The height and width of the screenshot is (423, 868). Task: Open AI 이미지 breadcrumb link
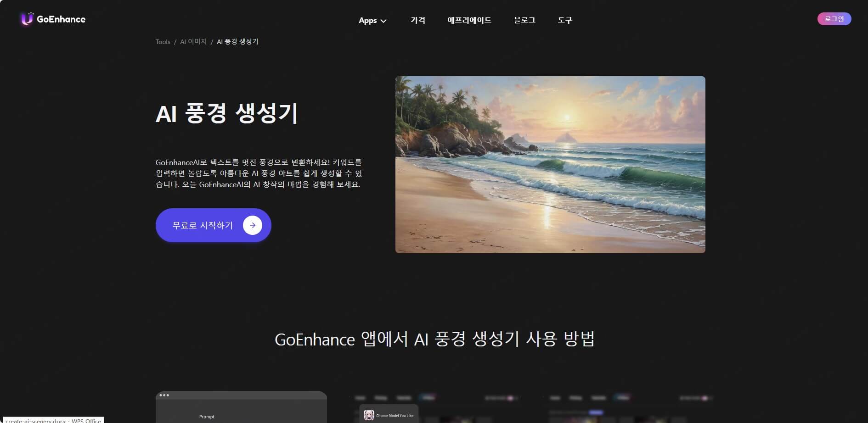click(x=193, y=42)
